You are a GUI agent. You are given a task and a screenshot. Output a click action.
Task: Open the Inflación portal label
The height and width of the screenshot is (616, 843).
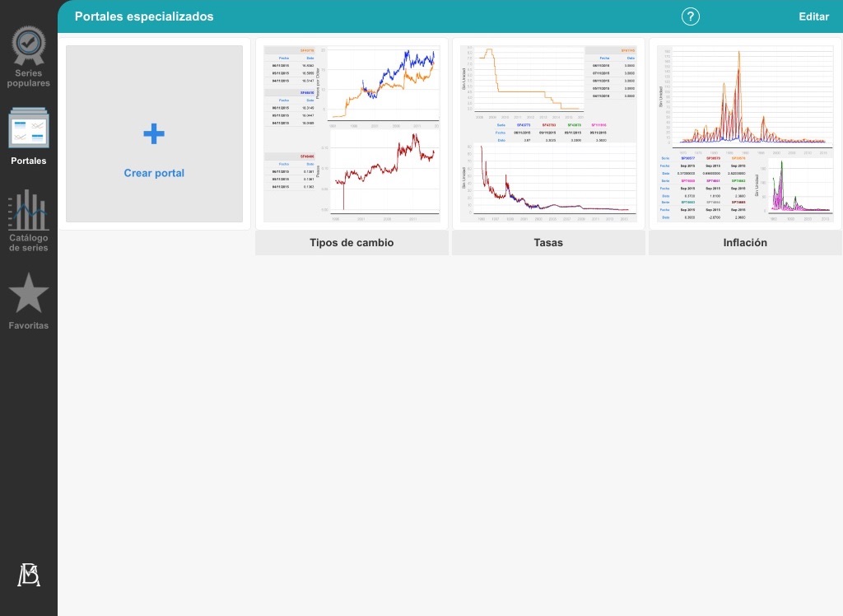(745, 243)
